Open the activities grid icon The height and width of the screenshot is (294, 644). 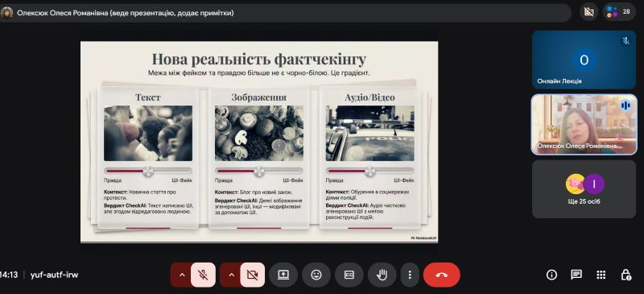point(601,275)
